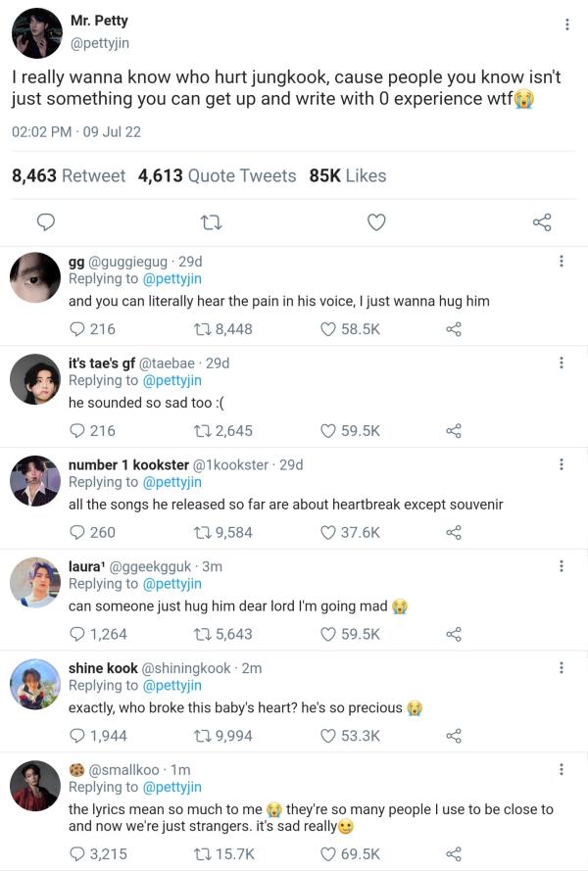Share smallkoo's reply tweet
Viewport: 588px width, 871px height.
(x=454, y=854)
